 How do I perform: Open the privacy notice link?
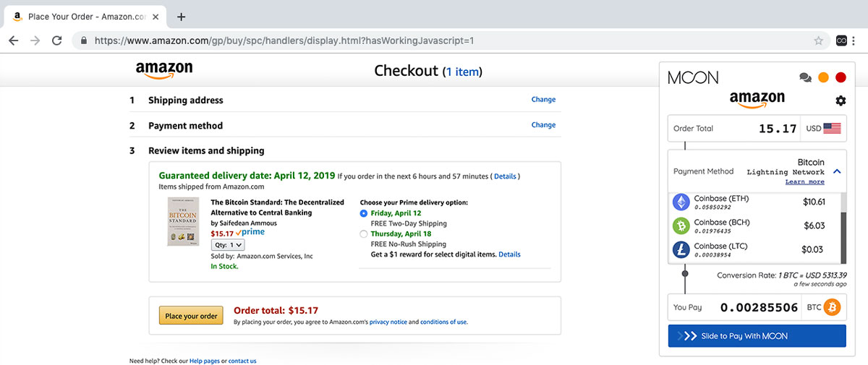388,322
